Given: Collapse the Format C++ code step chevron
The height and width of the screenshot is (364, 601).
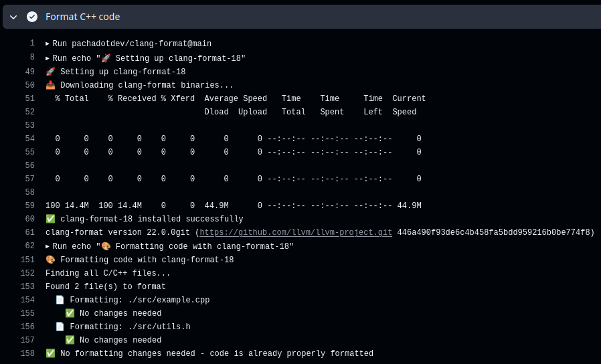Looking at the screenshot, I should [x=13, y=17].
